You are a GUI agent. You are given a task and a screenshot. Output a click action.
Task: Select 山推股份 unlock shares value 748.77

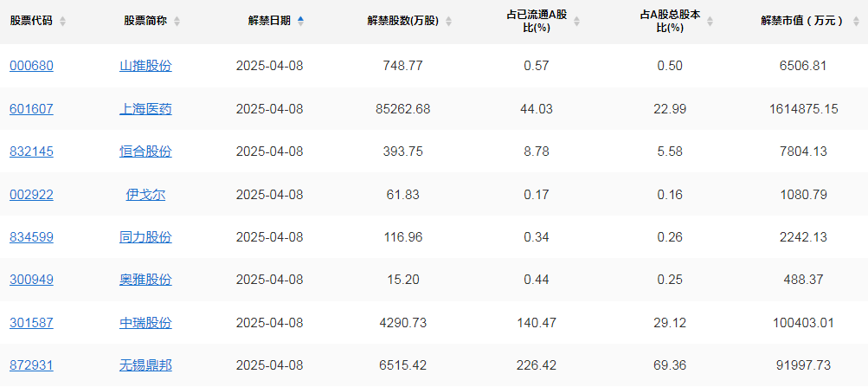pyautogui.click(x=402, y=66)
